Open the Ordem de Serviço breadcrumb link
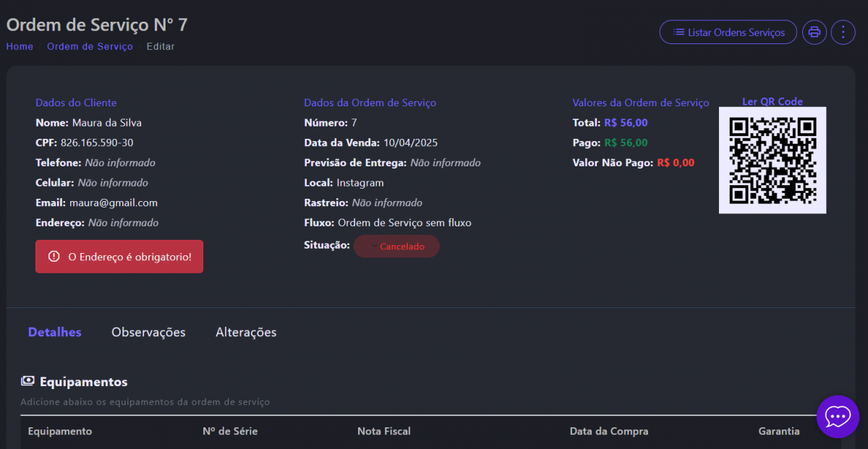868x449 pixels. (90, 46)
